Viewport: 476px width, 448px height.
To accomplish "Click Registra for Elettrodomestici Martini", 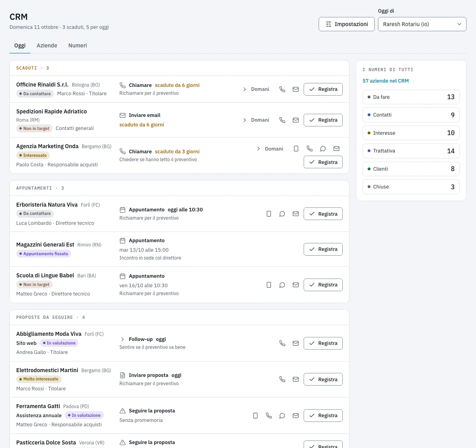I will pos(323,379).
